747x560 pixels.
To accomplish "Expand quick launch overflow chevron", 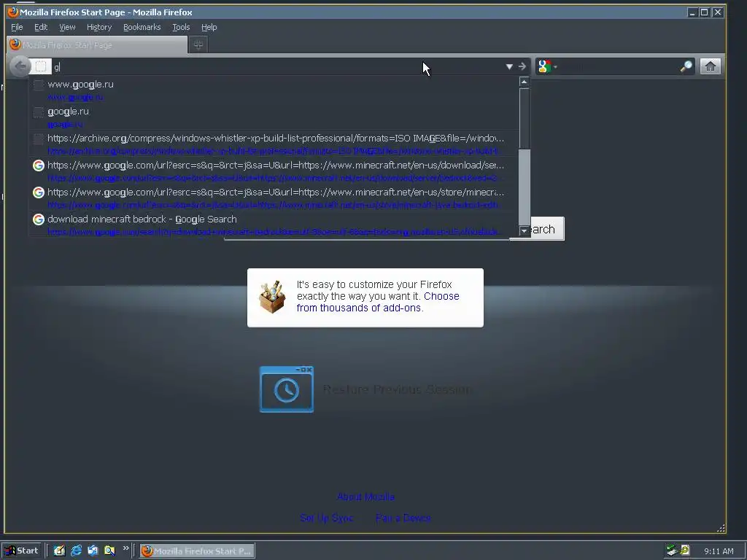I will point(125,548).
